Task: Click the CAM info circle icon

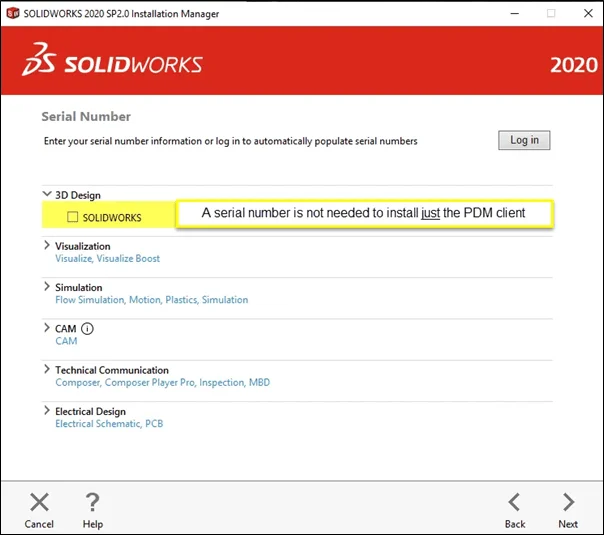Action: (x=87, y=328)
